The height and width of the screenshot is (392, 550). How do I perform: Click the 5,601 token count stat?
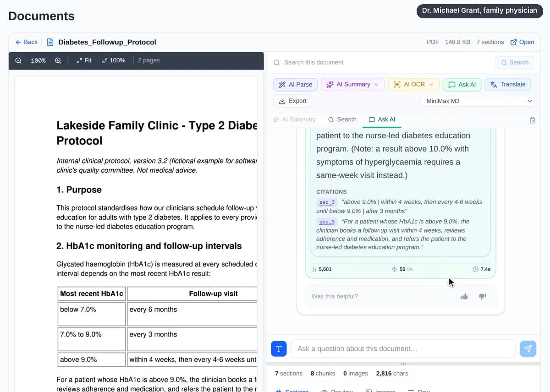click(x=321, y=269)
